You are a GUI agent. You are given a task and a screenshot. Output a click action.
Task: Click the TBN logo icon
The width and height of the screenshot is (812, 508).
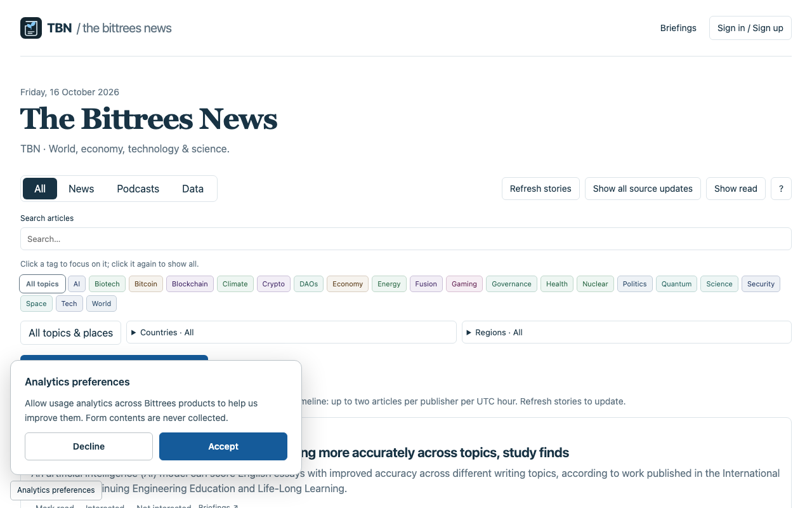tap(31, 28)
